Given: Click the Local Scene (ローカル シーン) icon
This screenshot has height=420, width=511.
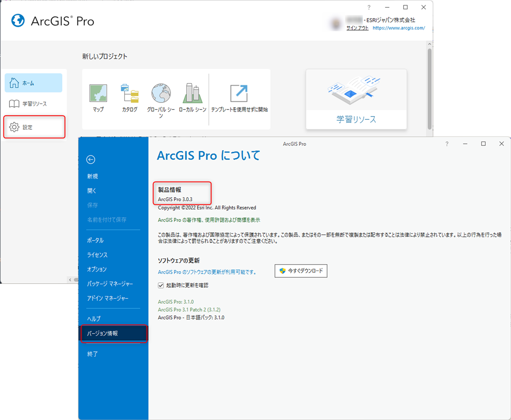Looking at the screenshot, I should (193, 93).
